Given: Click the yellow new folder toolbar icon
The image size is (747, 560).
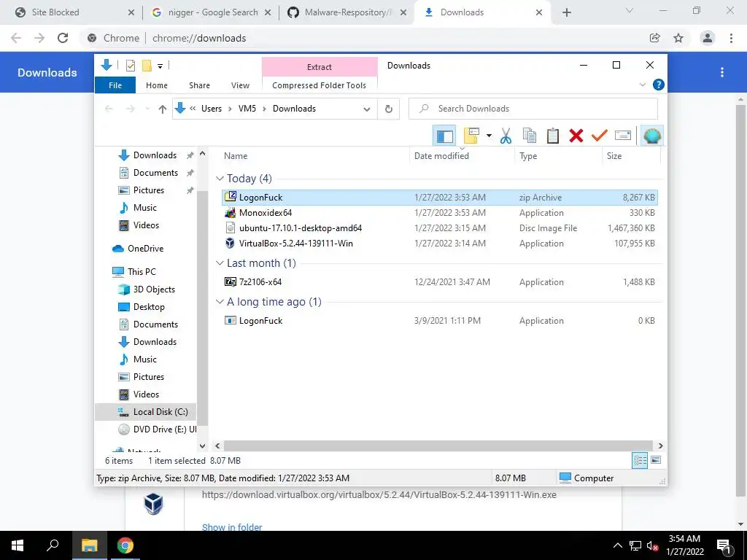Looking at the screenshot, I should [471, 136].
